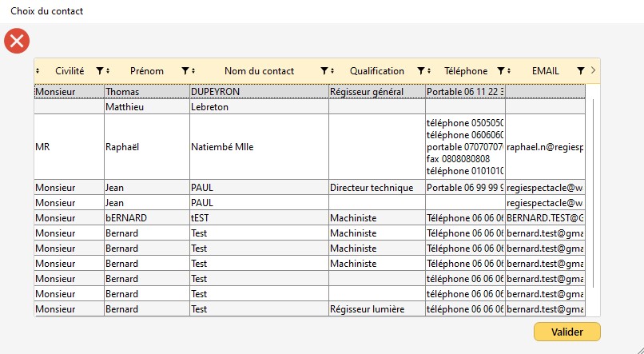The height and width of the screenshot is (354, 644).
Task: Sort by Prénom column header
Action: [x=146, y=71]
